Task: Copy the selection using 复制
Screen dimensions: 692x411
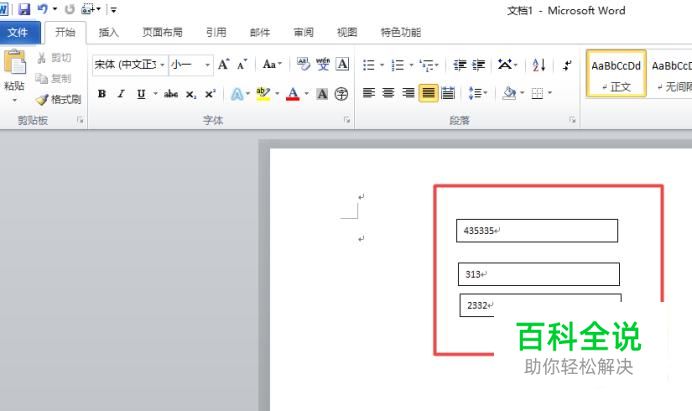Action: 53,79
